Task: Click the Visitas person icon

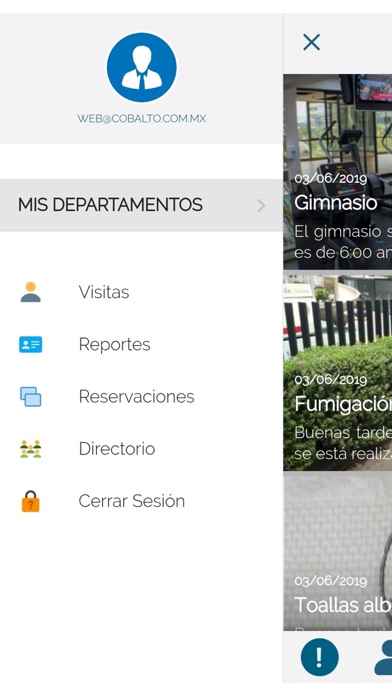Action: coord(31,292)
